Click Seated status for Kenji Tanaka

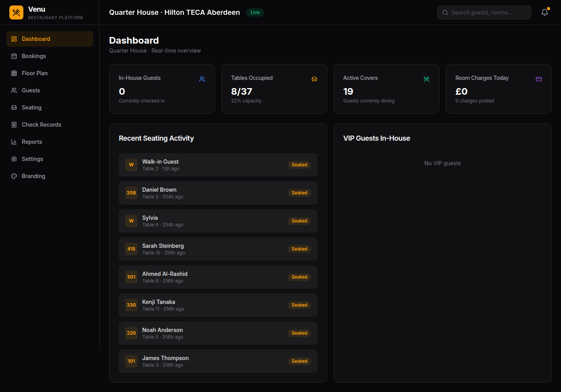tap(299, 305)
